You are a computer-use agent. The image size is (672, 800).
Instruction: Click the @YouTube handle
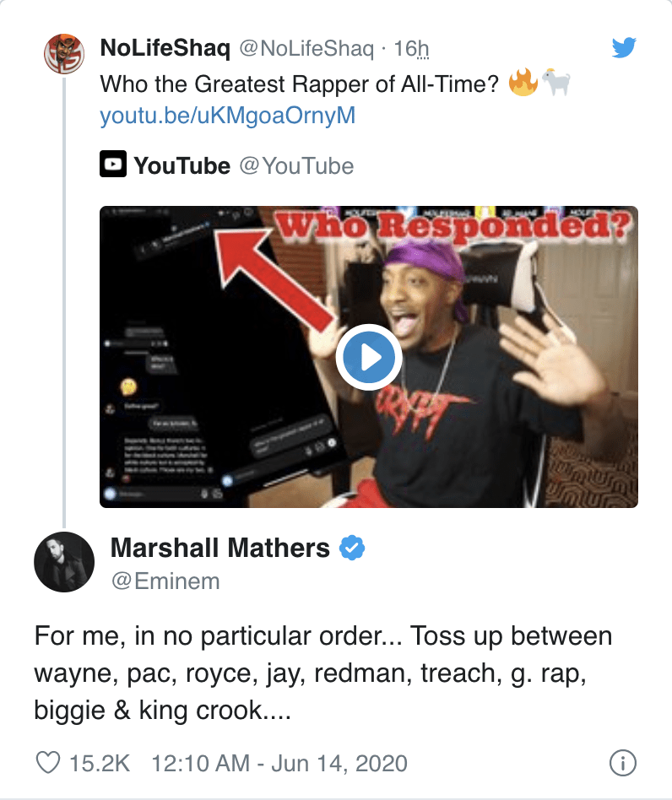296,165
